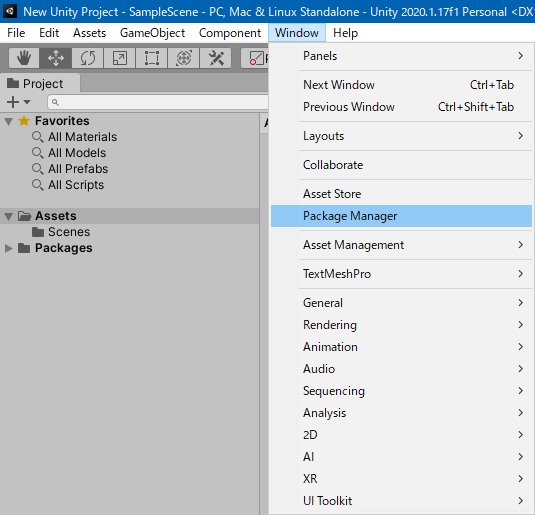Open custom editor tools
This screenshot has width=535, height=515.
216,58
